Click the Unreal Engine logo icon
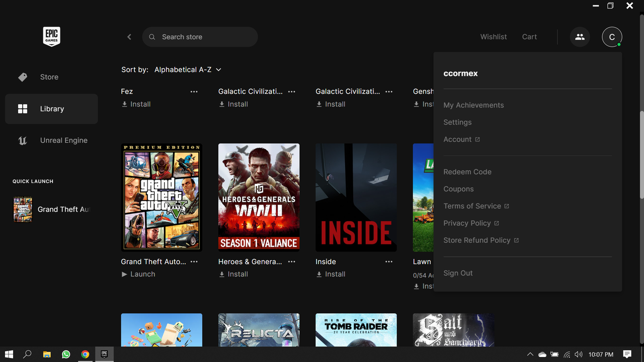644x362 pixels. click(23, 140)
